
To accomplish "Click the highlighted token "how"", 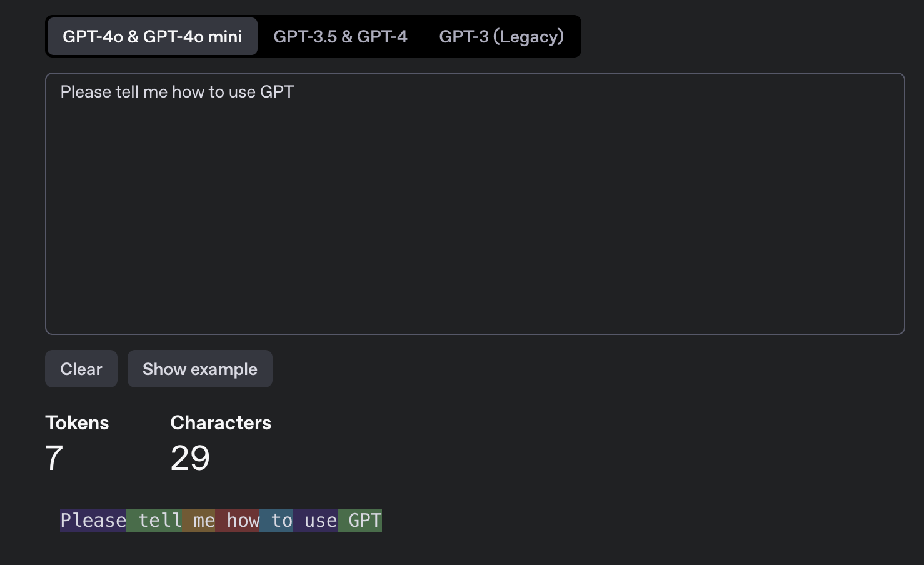I will (238, 521).
